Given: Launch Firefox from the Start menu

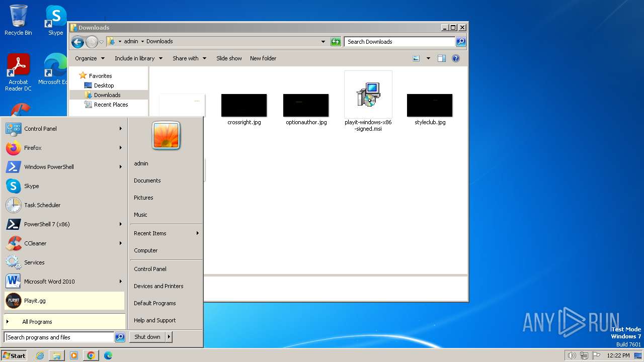Looking at the screenshot, I should pyautogui.click(x=64, y=148).
